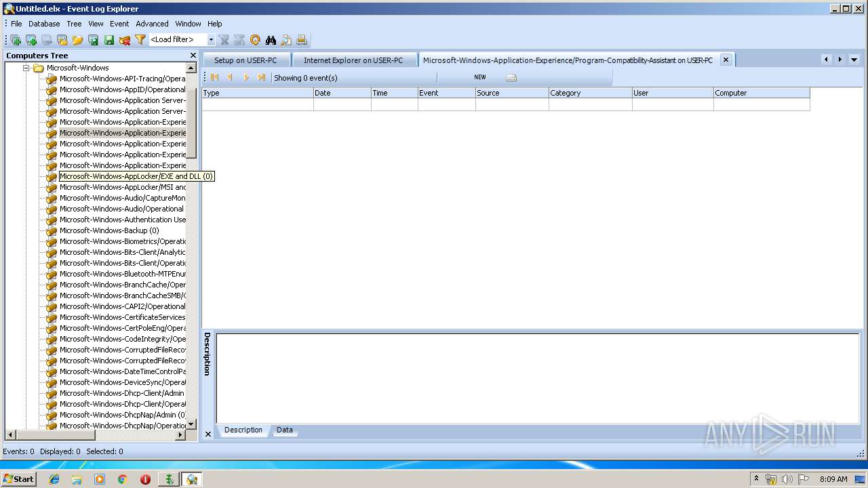Select Microsoft-Windows-AppLocker/EXE and DLL log
The image size is (868, 488).
pyautogui.click(x=136, y=176)
